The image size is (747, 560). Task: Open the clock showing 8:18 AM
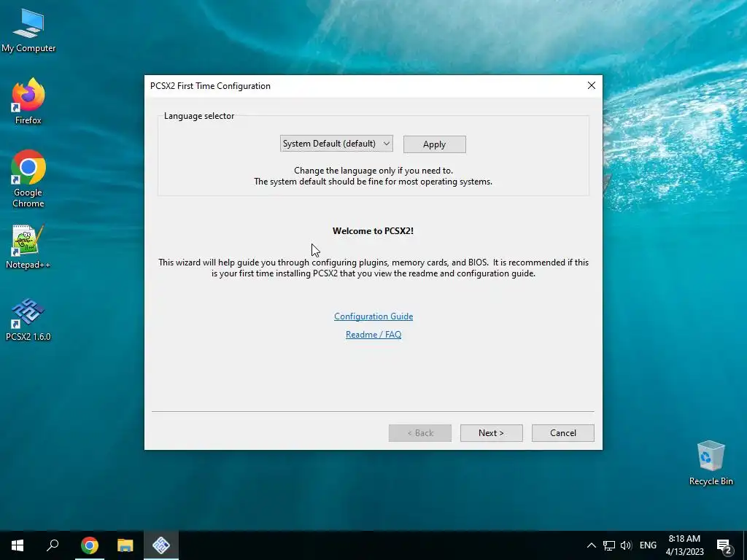[x=684, y=545]
